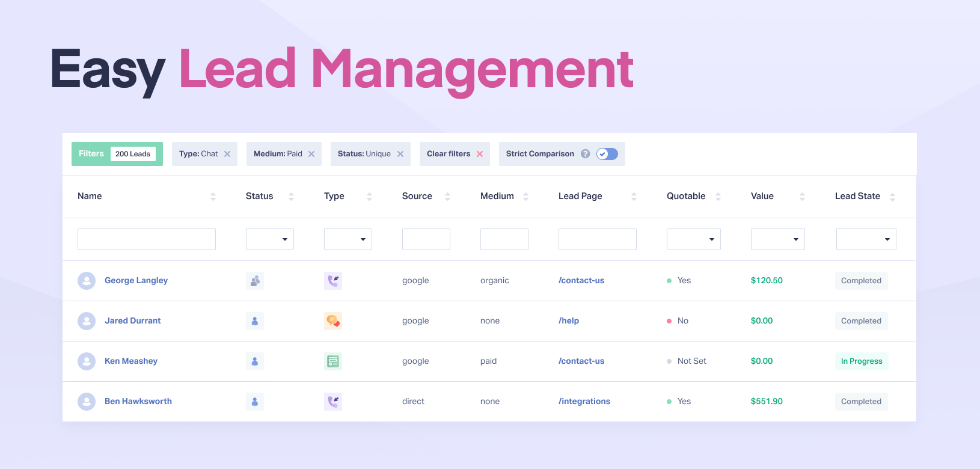
Task: Click the Clear filters label
Action: (x=449, y=154)
